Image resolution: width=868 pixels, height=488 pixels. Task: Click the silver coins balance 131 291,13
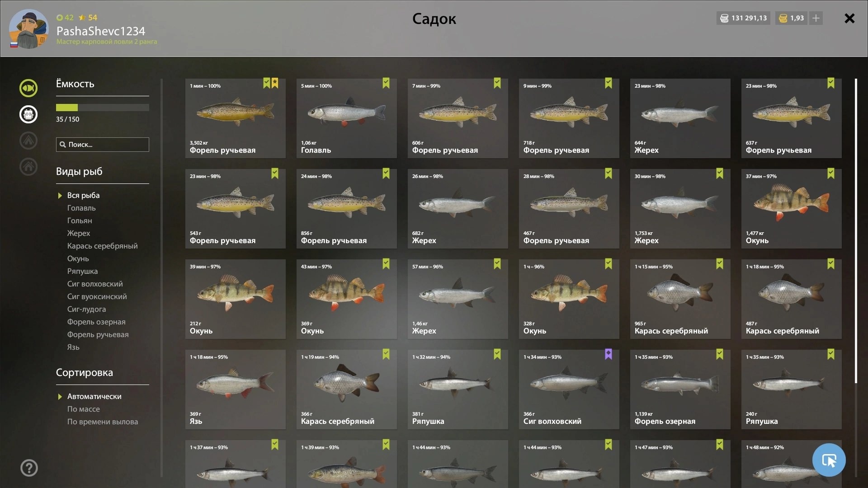[743, 18]
